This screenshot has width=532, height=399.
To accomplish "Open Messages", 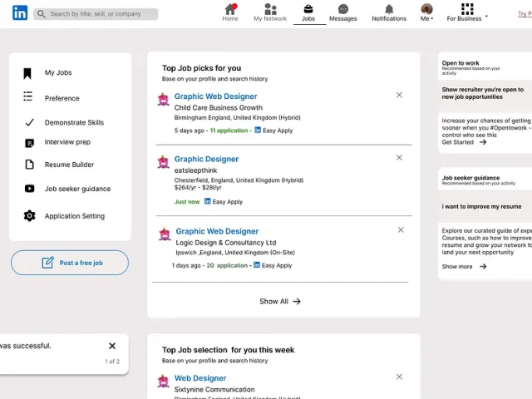I will 343,13.
